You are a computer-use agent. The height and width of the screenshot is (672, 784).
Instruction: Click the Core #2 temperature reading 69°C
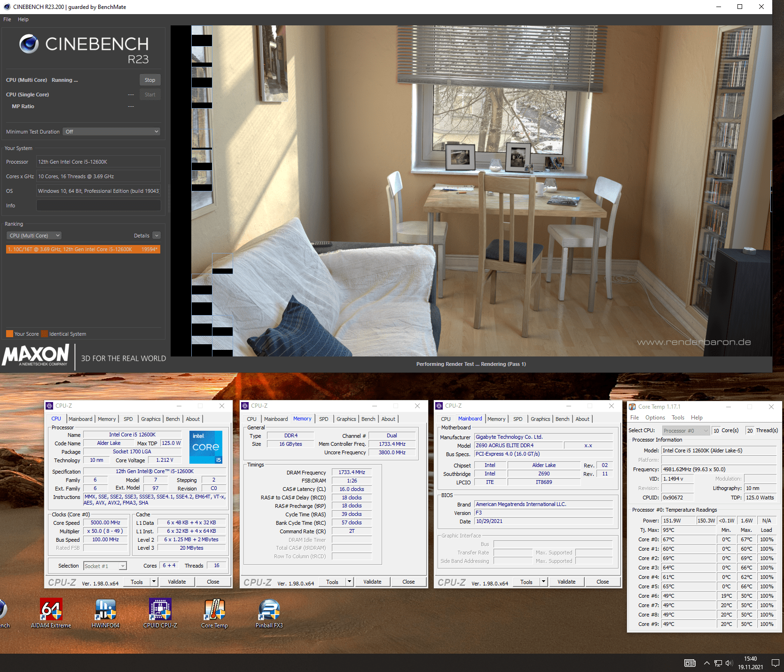coord(689,558)
